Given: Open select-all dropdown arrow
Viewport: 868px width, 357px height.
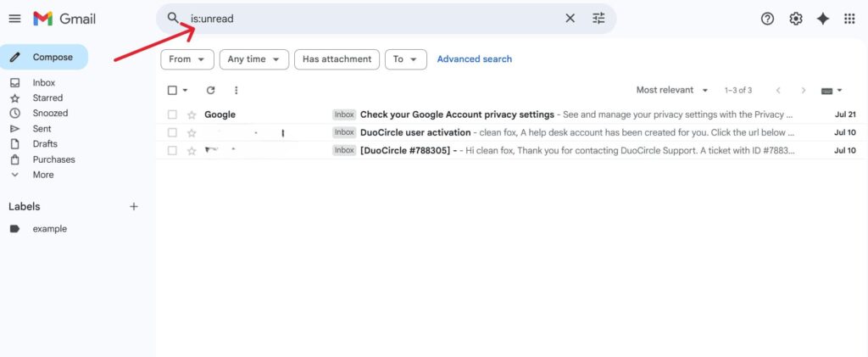Looking at the screenshot, I should 185,90.
